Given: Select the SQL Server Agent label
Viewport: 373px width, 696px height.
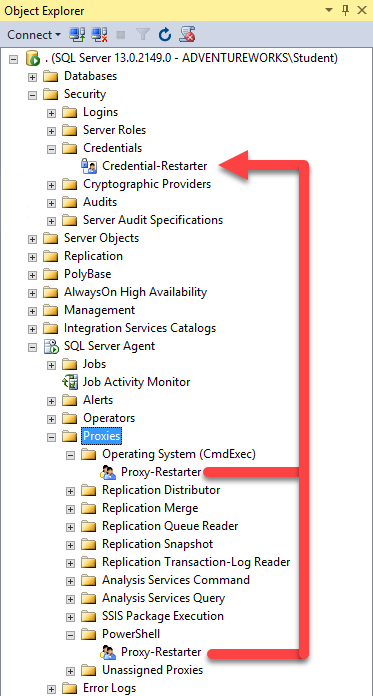Looking at the screenshot, I should (x=109, y=346).
